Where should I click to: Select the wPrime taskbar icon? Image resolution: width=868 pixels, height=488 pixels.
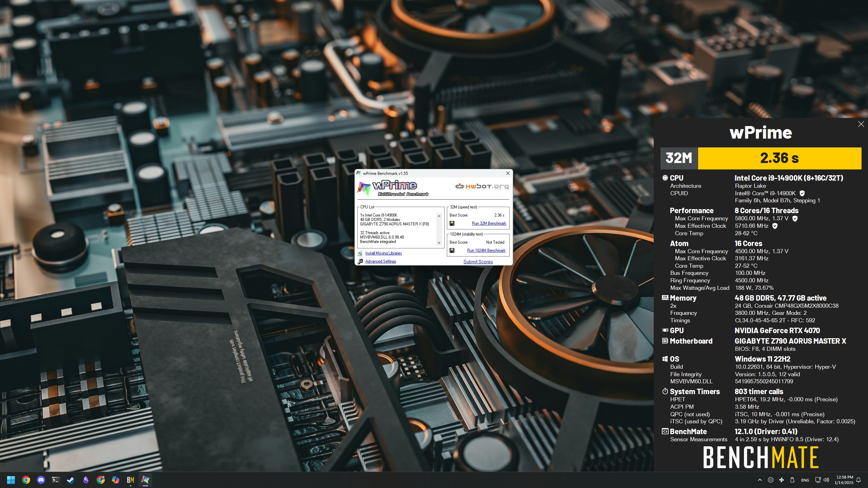point(145,480)
